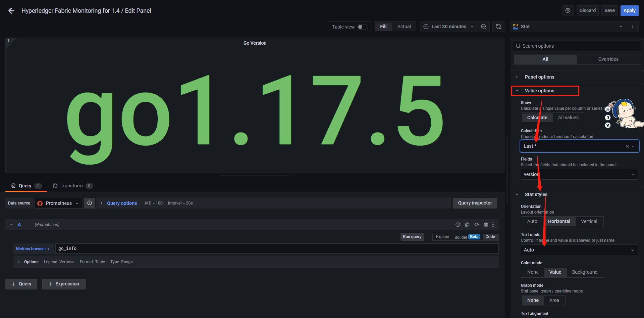Add a new Query

point(21,284)
